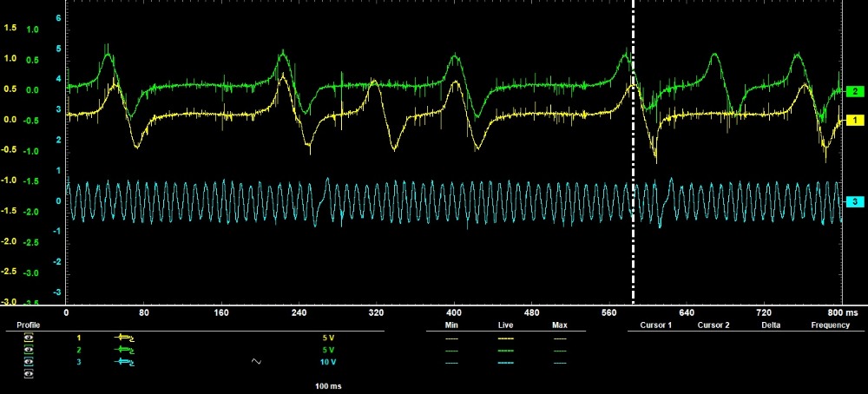Click the cyan channel 3 probe icon

pos(124,361)
